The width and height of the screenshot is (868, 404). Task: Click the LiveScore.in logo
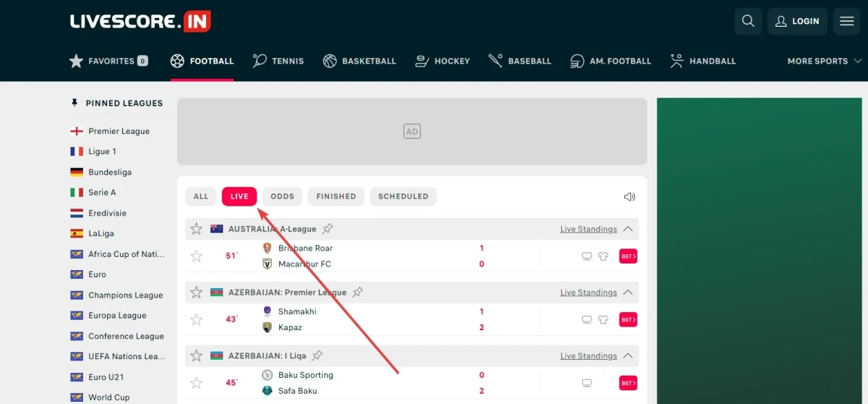(140, 21)
